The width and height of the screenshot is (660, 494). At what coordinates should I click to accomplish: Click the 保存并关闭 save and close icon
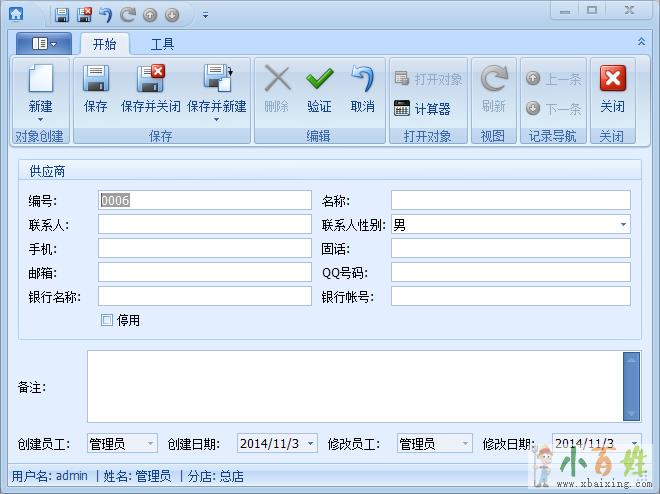[x=150, y=80]
